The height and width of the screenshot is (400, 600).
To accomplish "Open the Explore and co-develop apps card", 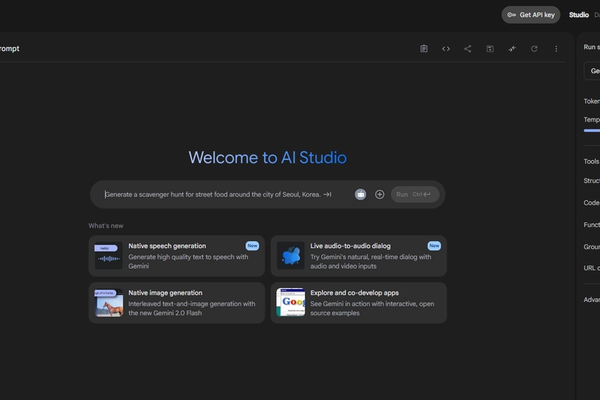I will pos(359,303).
